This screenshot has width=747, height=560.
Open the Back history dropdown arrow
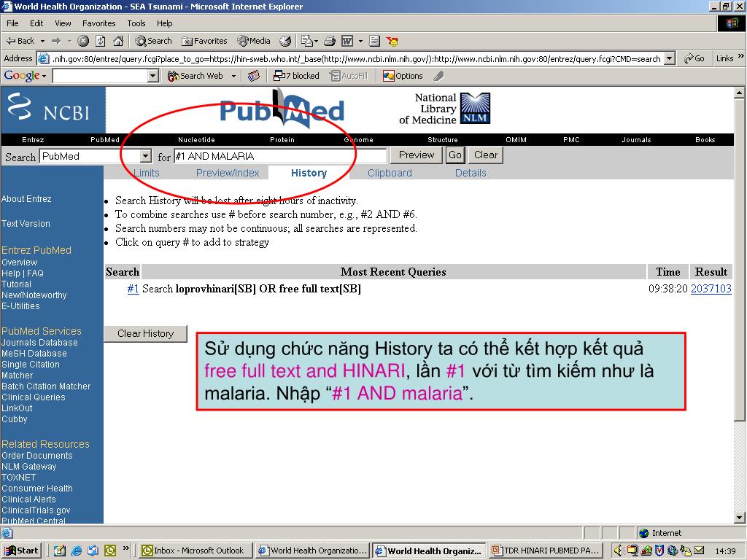point(42,41)
